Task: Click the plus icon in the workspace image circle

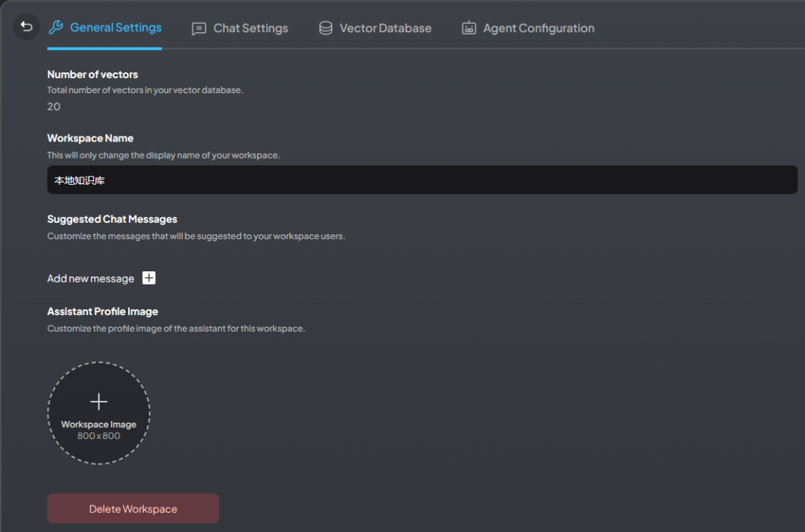Action: coord(98,401)
